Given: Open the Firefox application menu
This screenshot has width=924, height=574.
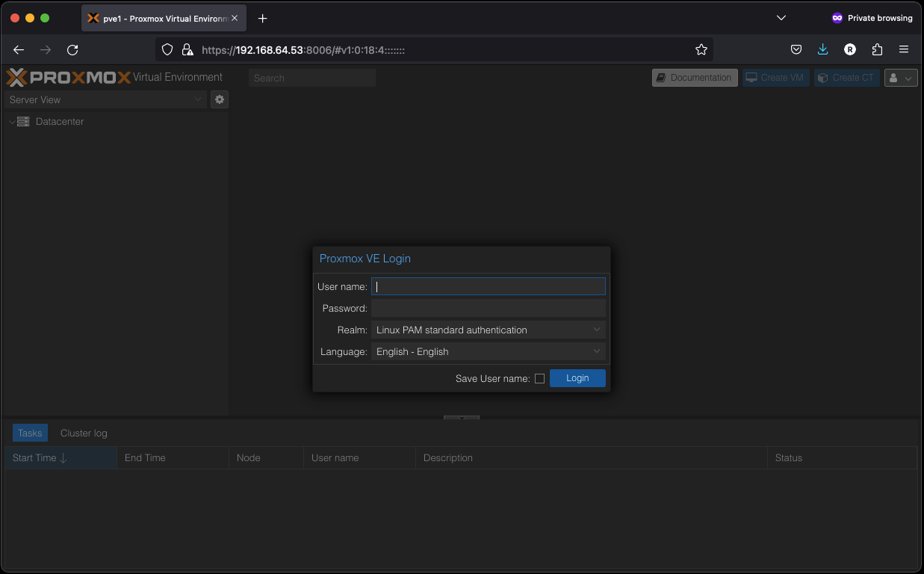Looking at the screenshot, I should coord(904,49).
